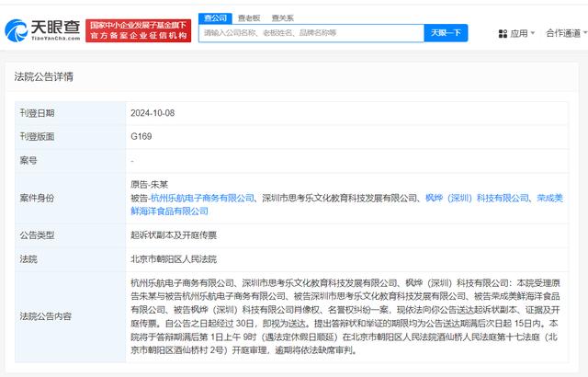Viewport: 588px width, 377px height.
Task: Click the 刊登版面 value G169
Action: (x=142, y=136)
